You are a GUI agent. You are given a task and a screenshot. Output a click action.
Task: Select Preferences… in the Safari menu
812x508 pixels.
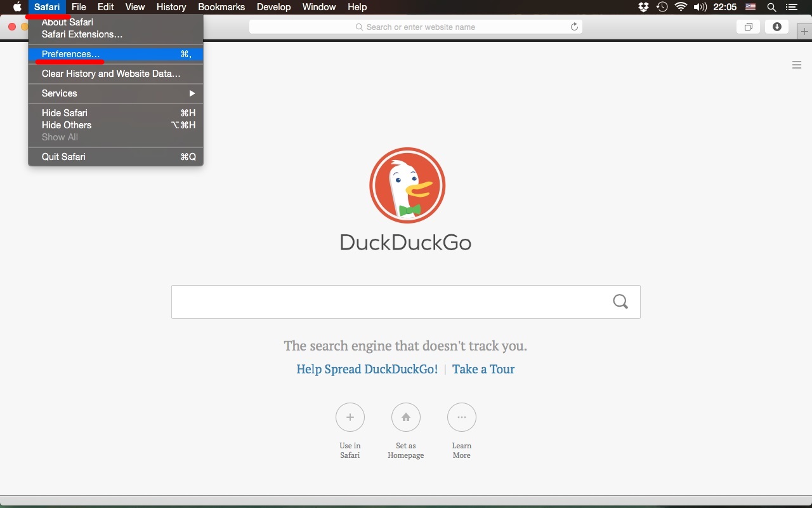[x=115, y=54]
